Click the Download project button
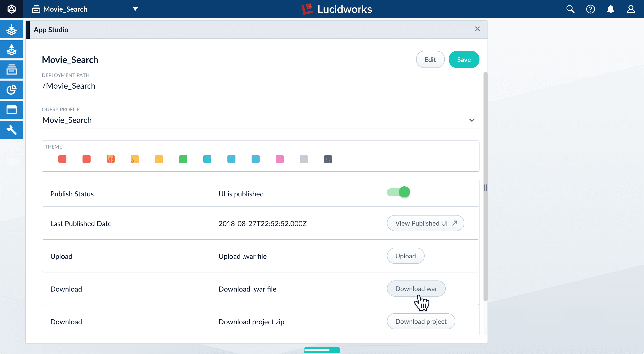644x354 pixels. (x=420, y=321)
